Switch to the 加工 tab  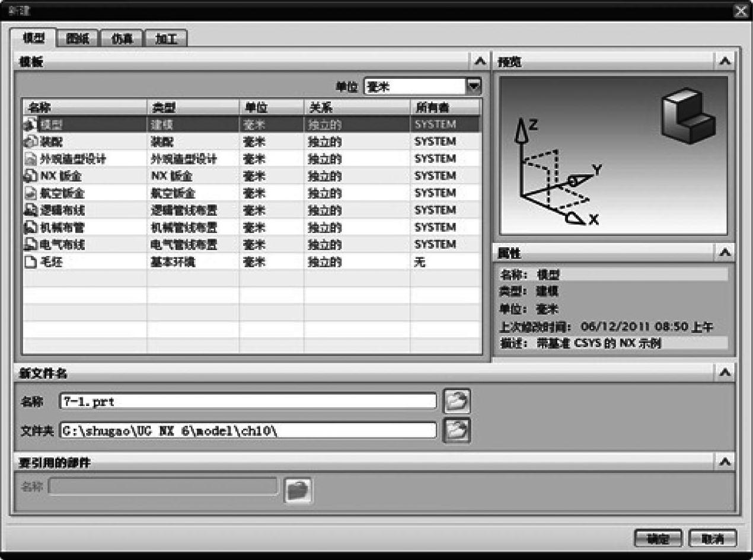[166, 39]
